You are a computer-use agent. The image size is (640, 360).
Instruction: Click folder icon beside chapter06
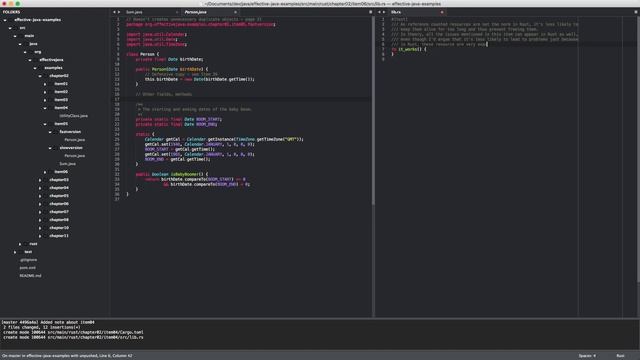(x=46, y=204)
